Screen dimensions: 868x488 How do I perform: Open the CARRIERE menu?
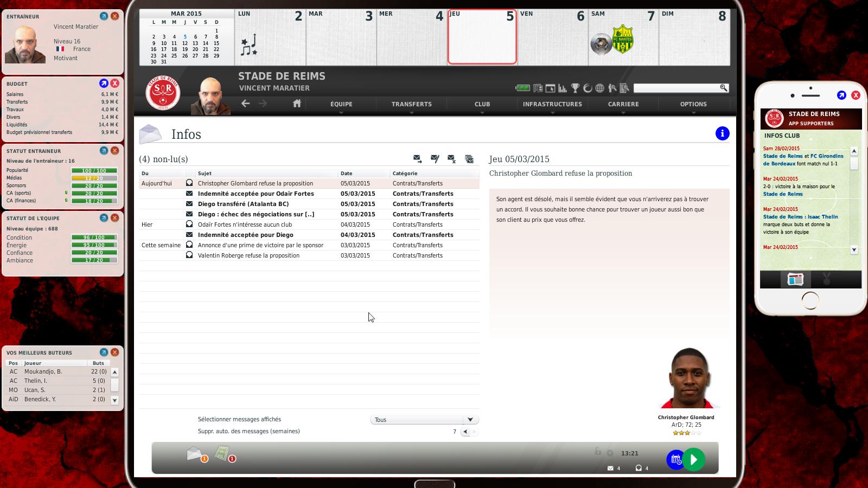(x=623, y=104)
